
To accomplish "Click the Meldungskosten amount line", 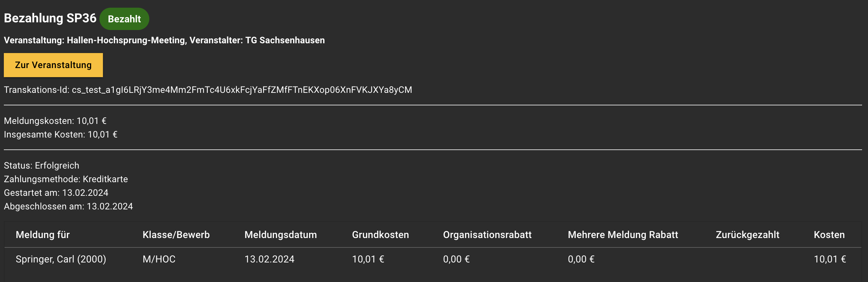I will (x=55, y=121).
